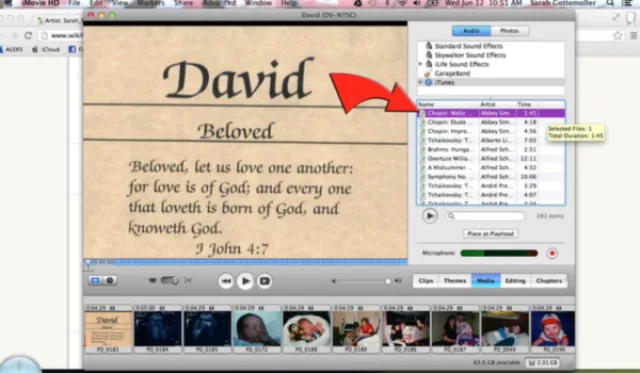Select the 3:29 Tchaikovsky track
Screen dimensions: 640x373
(491, 186)
